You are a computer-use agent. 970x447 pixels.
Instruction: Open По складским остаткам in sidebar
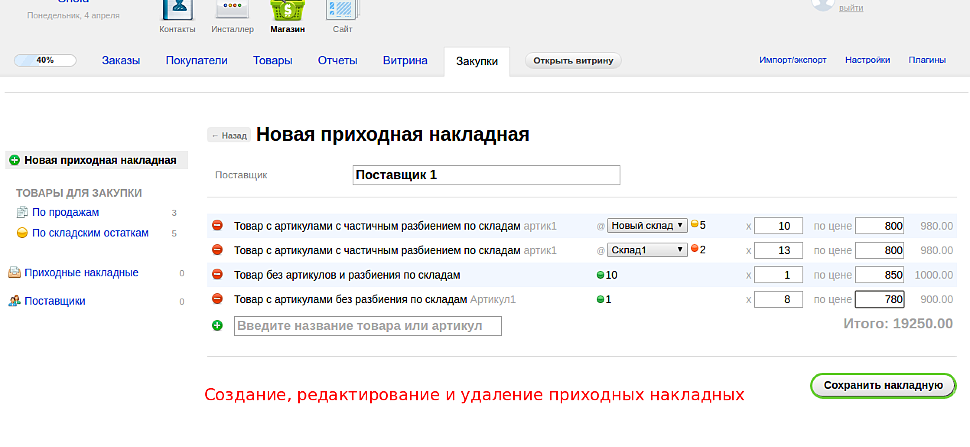coord(90,234)
